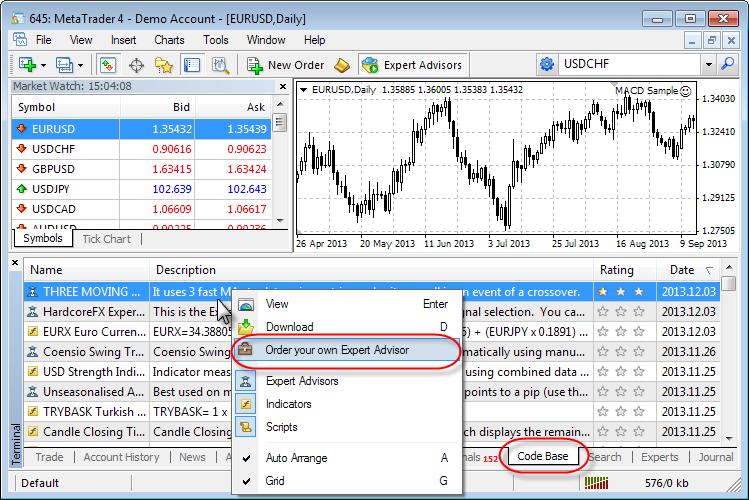Click the connection status bars icon

[x=596, y=483]
